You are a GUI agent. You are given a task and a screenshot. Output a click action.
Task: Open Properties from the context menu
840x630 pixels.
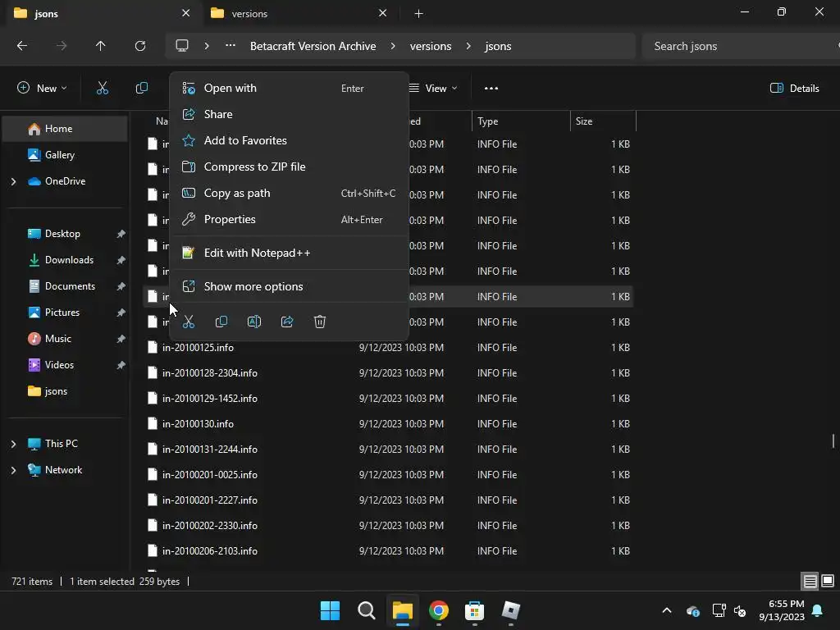290,219
